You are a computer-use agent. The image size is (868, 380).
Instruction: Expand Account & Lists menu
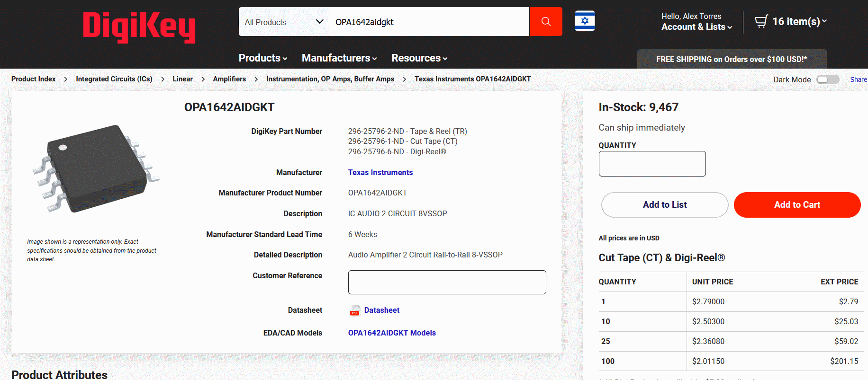coord(696,27)
